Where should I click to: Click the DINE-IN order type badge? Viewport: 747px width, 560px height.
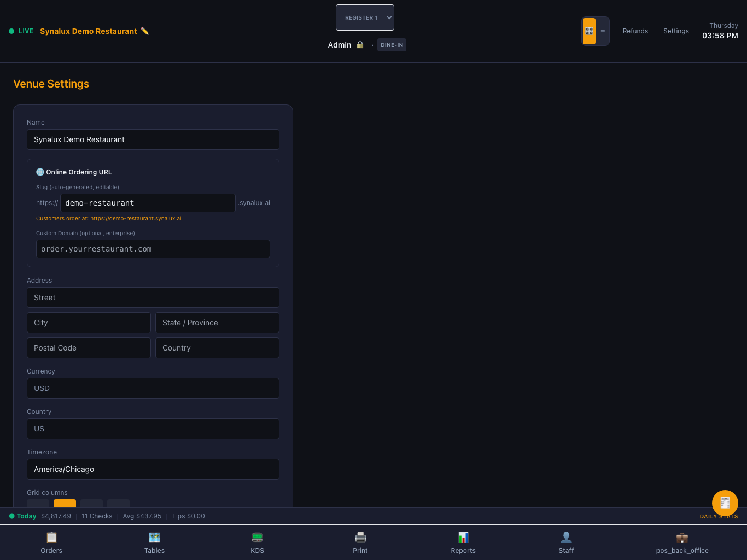pyautogui.click(x=392, y=45)
